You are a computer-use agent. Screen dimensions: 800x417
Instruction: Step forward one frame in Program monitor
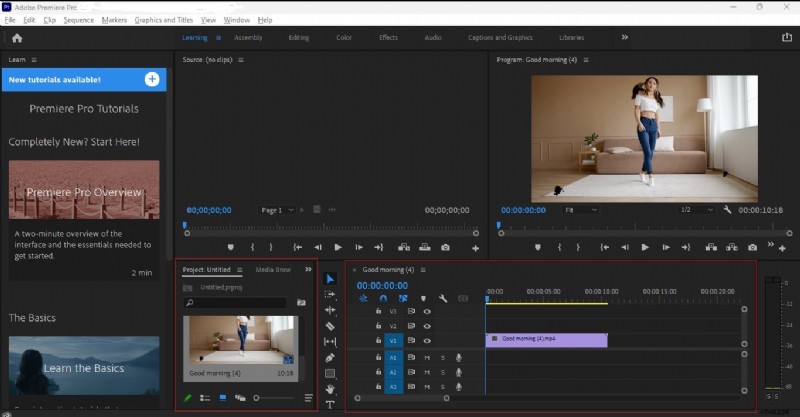666,247
